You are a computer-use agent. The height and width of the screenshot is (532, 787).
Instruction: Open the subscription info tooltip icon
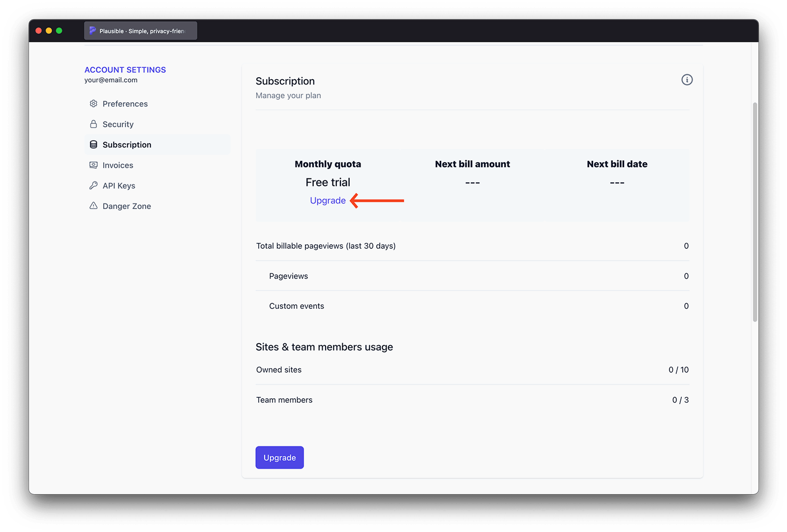click(687, 80)
